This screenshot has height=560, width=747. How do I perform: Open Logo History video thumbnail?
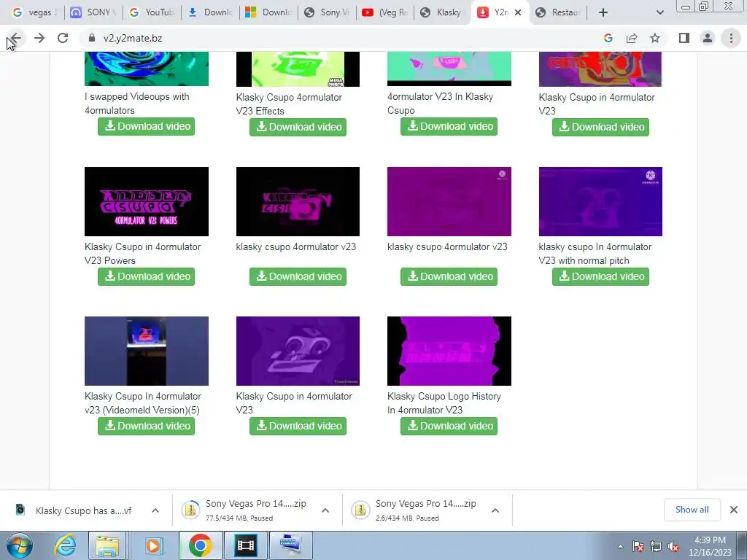point(449,351)
